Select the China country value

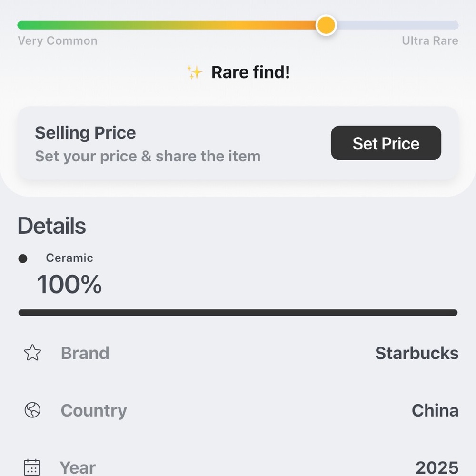click(x=435, y=410)
